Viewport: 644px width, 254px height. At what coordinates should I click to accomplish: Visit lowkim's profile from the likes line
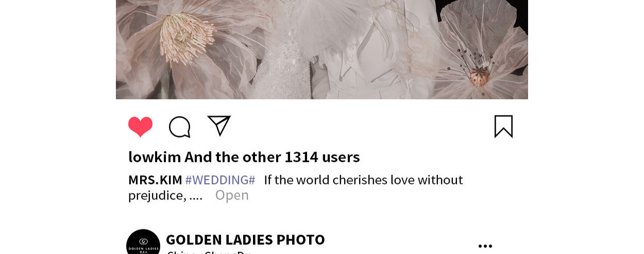click(x=155, y=157)
